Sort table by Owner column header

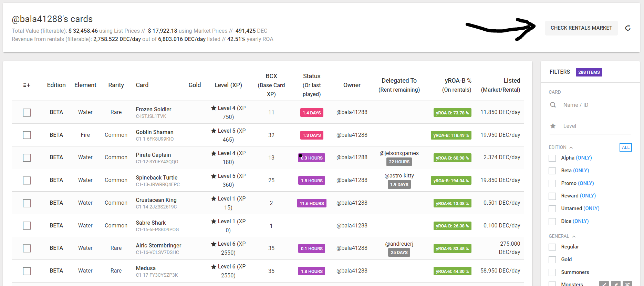click(x=352, y=85)
